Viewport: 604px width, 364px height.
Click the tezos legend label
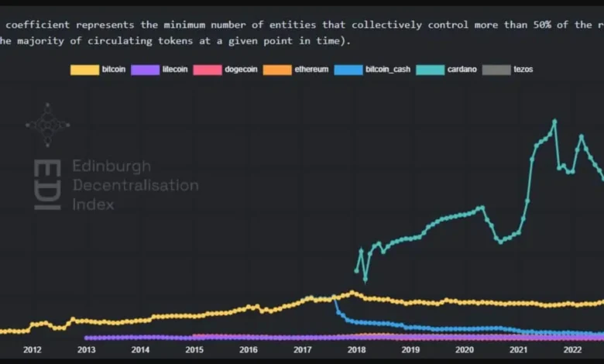coord(523,70)
